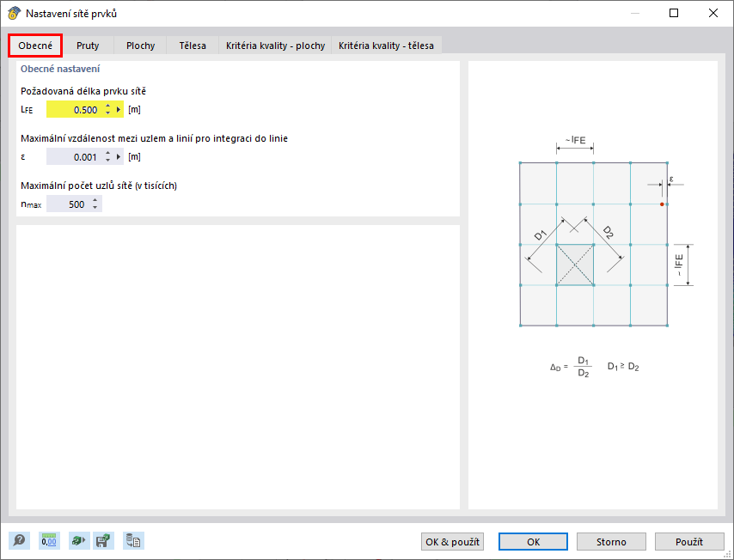Screen dimensions: 734x560
Task: Cancel with the Storno button
Action: (611, 542)
